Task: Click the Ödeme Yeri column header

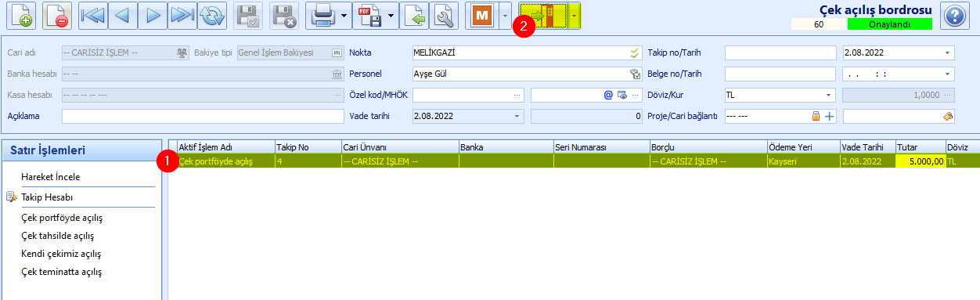Action: (803, 147)
